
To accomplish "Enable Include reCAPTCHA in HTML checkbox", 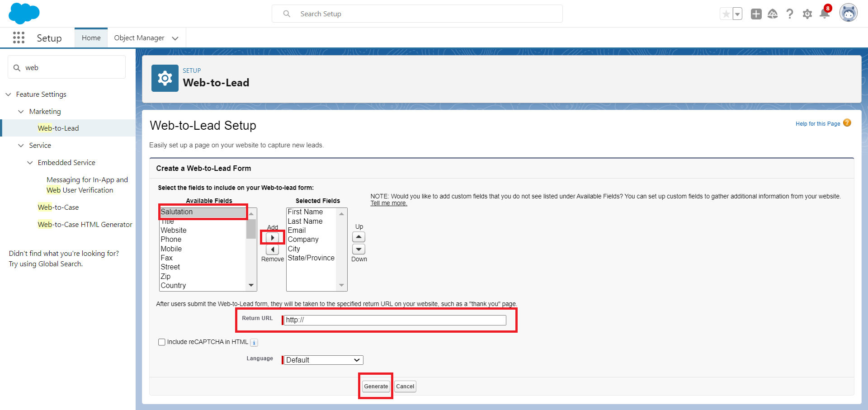I will 162,342.
